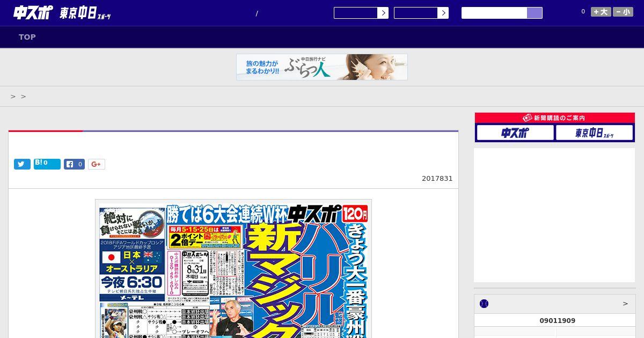This screenshot has height=338, width=644.
Task: Share the article on Google+
Action: click(x=97, y=164)
